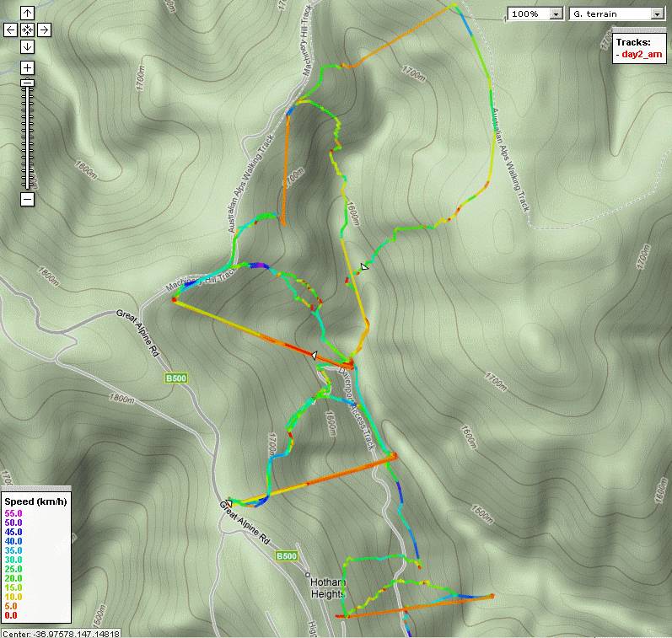Pan the map down with the arrow
672x638 pixels.
coord(27,46)
